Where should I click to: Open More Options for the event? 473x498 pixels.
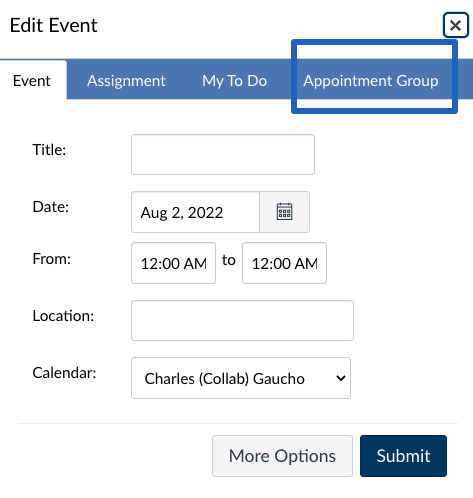pos(282,456)
